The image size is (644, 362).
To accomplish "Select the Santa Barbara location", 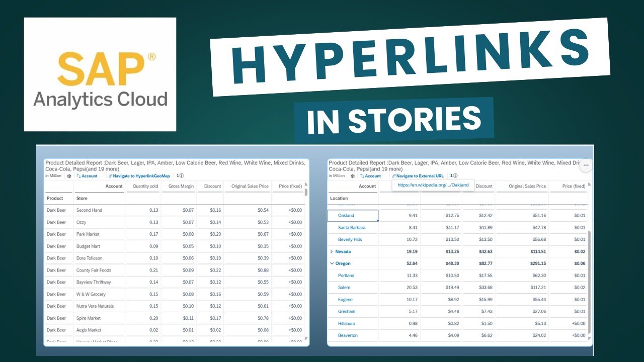I will 352,228.
